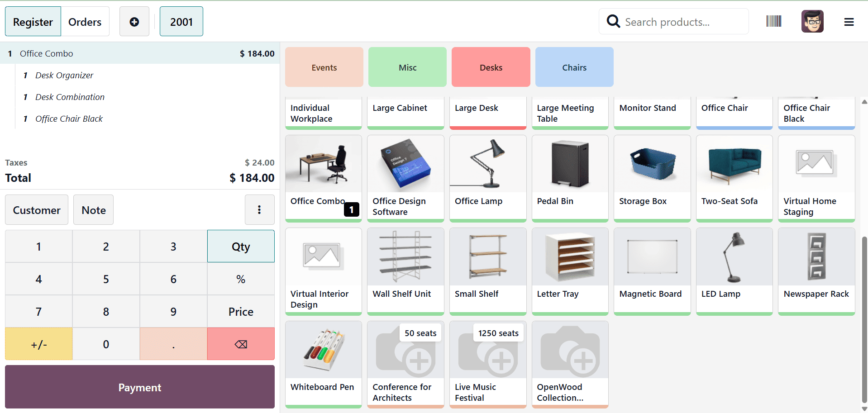Open the barcode scanner icon

click(774, 21)
